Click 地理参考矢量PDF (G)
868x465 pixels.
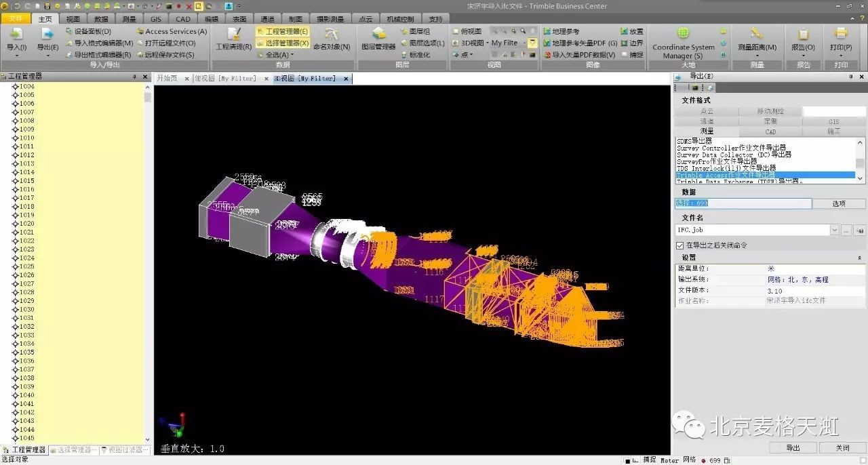580,43
